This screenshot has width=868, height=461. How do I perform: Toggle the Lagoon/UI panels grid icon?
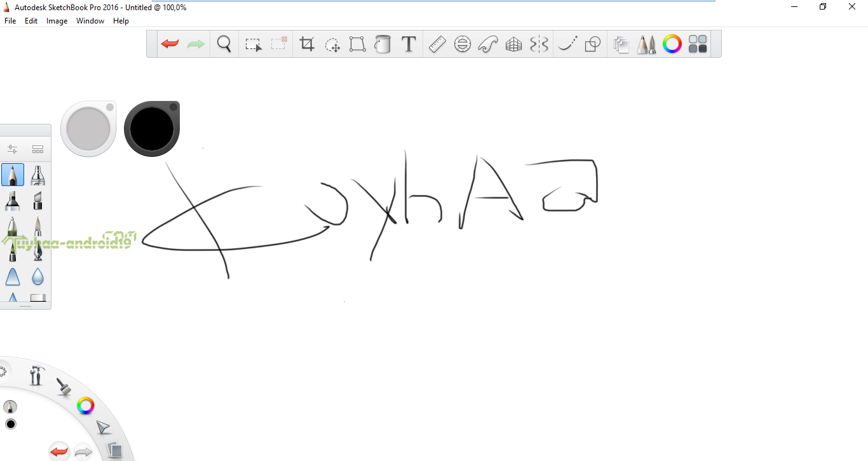(x=698, y=44)
